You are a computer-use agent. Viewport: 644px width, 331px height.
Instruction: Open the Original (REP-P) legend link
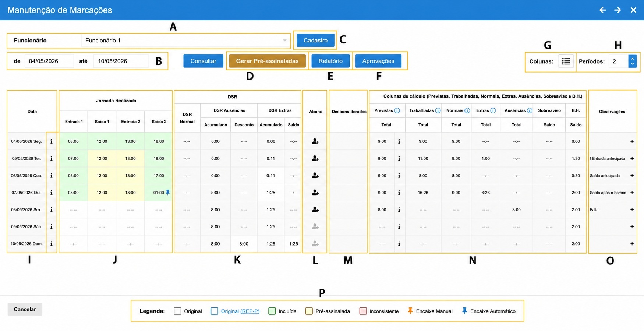coord(240,311)
